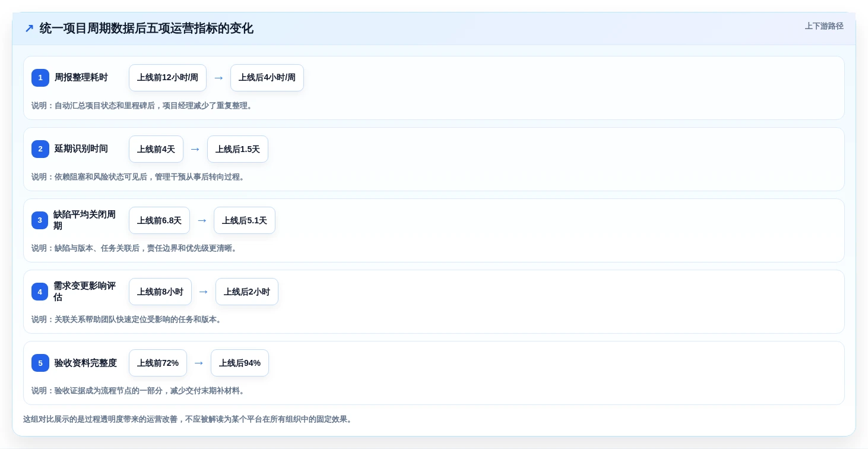868x449 pixels.
Task: Click number badge 2 for 延期识别时间
Action: click(40, 149)
